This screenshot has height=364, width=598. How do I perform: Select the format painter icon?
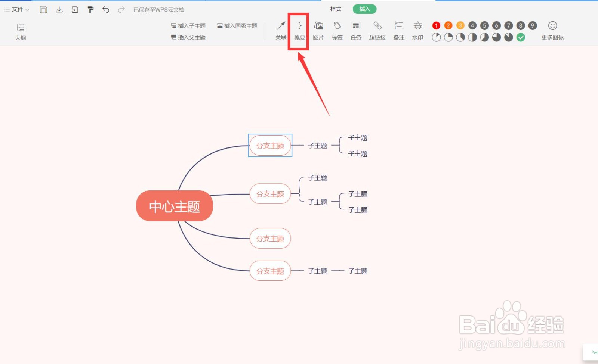click(90, 10)
